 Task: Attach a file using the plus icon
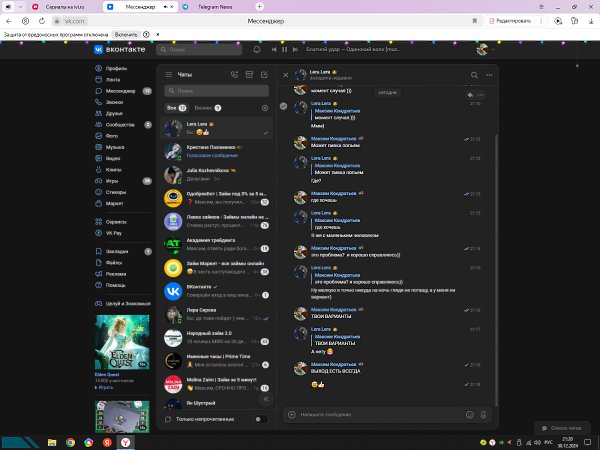click(x=292, y=414)
